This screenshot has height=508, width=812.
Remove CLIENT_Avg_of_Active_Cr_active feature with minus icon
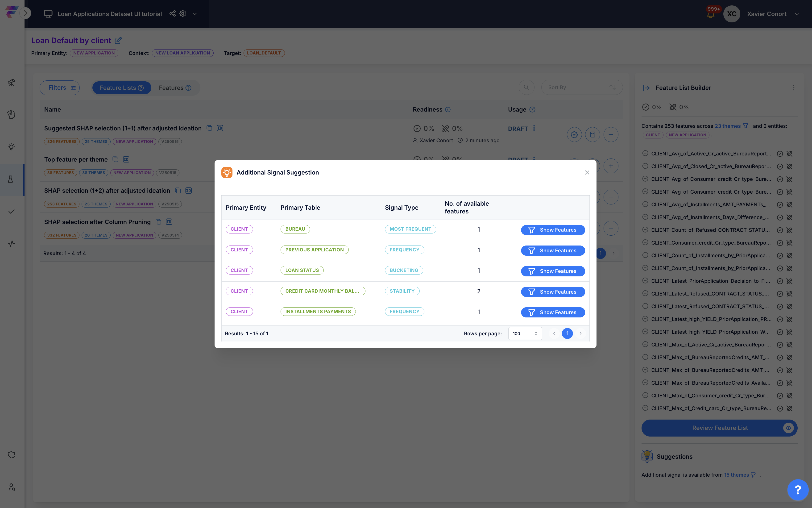(645, 153)
